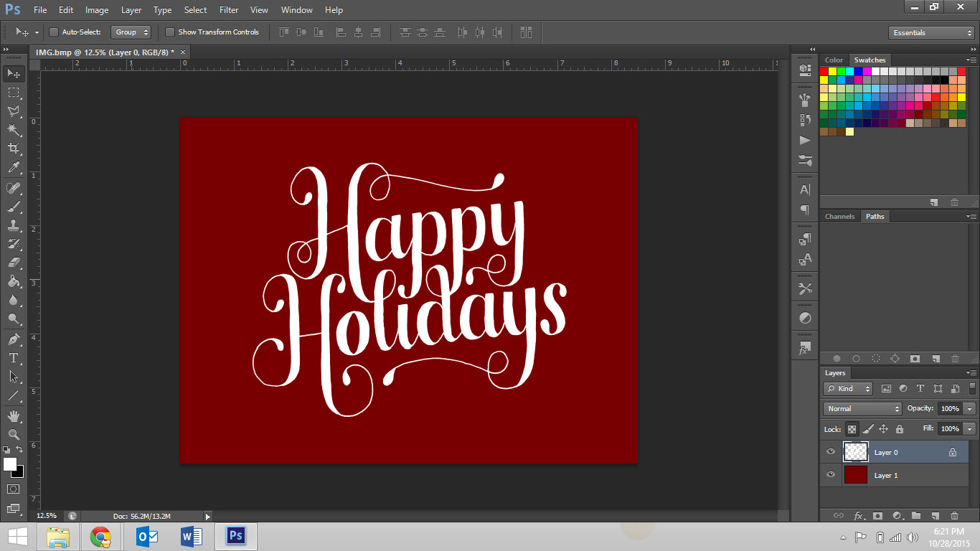Toggle the layer filtering switch
980x551 pixels.
point(973,388)
